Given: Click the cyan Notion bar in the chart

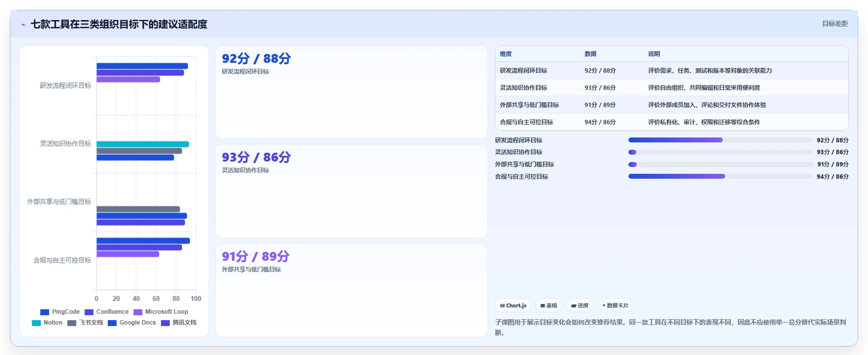Looking at the screenshot, I should tap(143, 144).
